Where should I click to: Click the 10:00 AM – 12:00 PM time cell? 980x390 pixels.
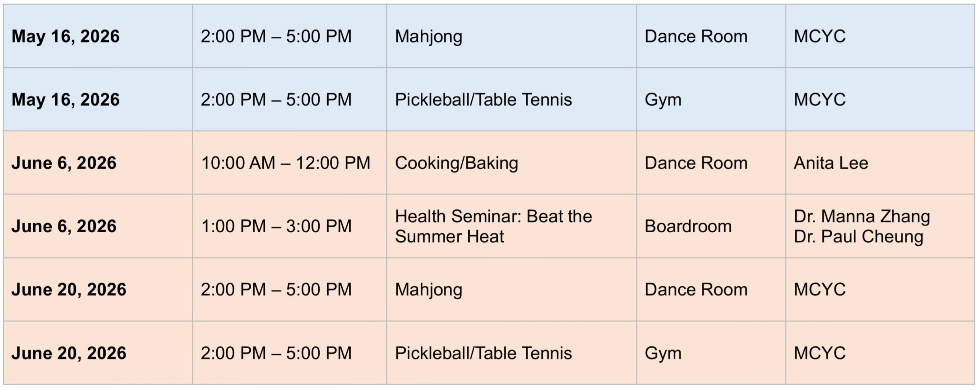coord(286,163)
